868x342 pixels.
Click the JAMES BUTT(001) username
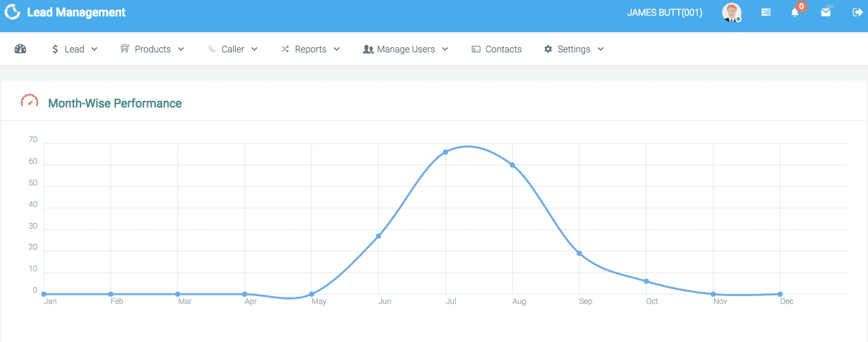(x=664, y=12)
